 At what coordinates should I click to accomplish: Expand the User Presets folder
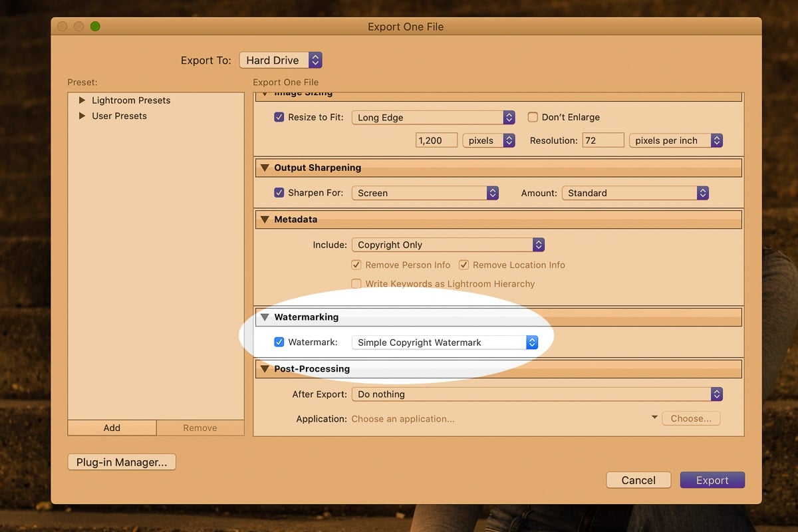(82, 116)
